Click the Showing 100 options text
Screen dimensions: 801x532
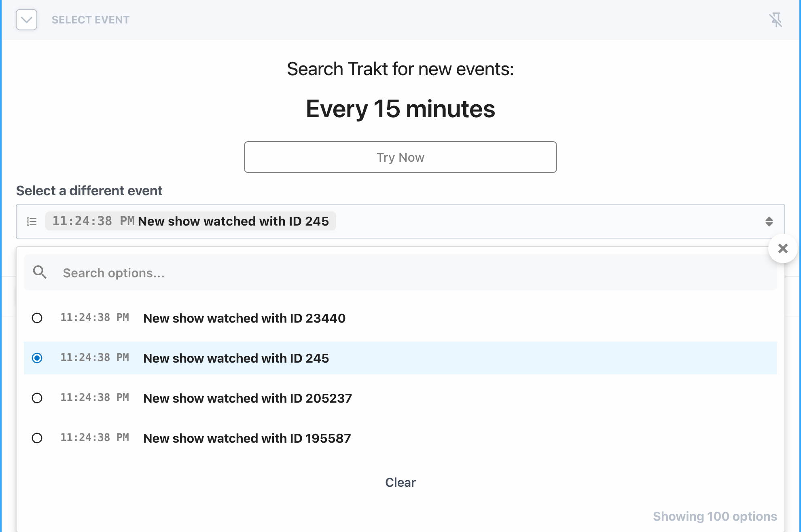(x=714, y=516)
